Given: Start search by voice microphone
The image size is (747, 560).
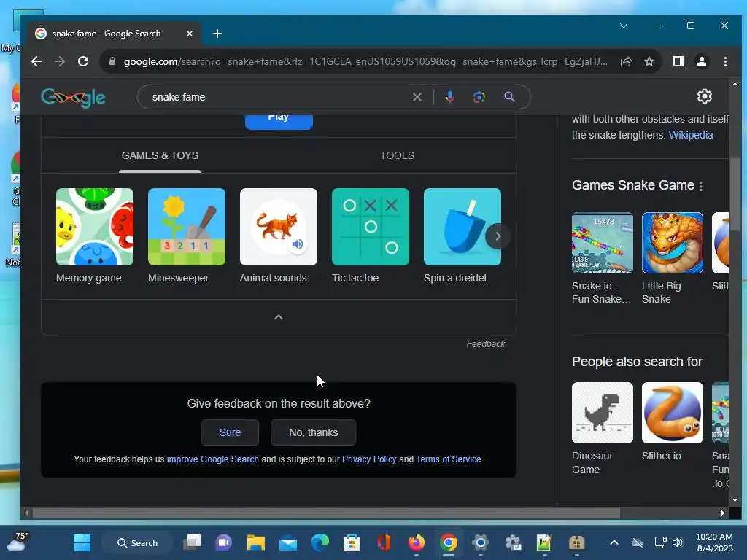Looking at the screenshot, I should [449, 97].
